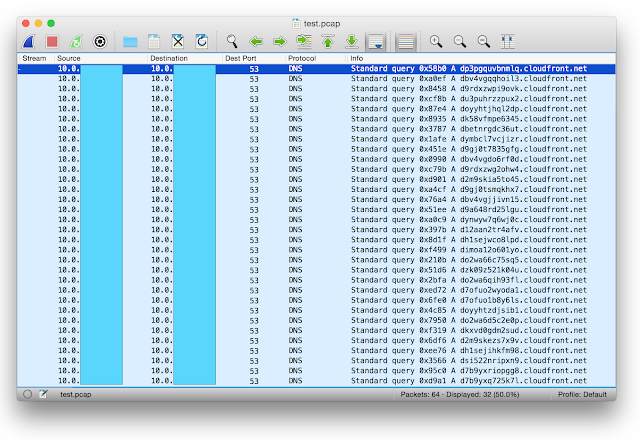Restart capture with the green fin icon
The width and height of the screenshot is (640, 440).
[76, 41]
